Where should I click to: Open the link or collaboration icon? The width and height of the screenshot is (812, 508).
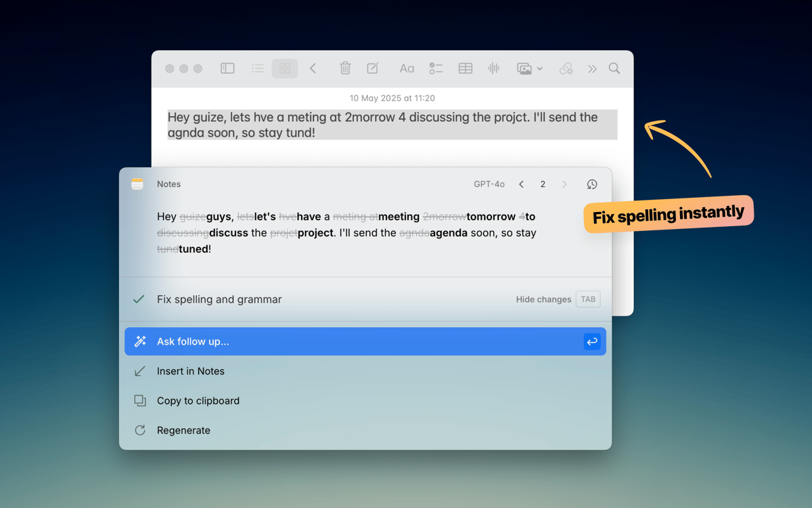(566, 68)
